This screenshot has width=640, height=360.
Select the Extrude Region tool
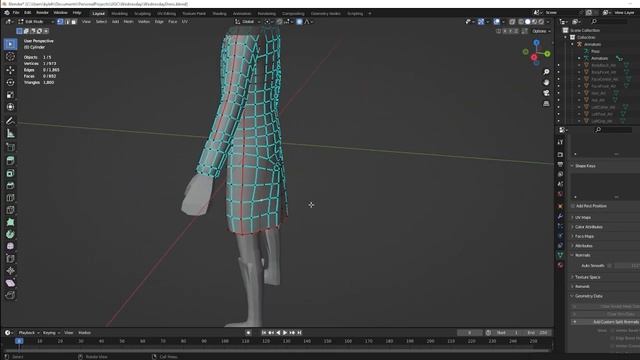(x=10, y=160)
